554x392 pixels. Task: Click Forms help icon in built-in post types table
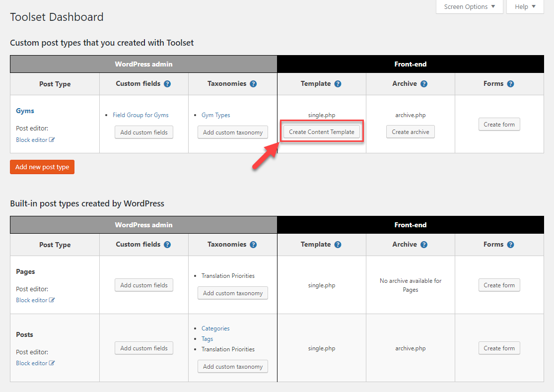click(x=510, y=245)
